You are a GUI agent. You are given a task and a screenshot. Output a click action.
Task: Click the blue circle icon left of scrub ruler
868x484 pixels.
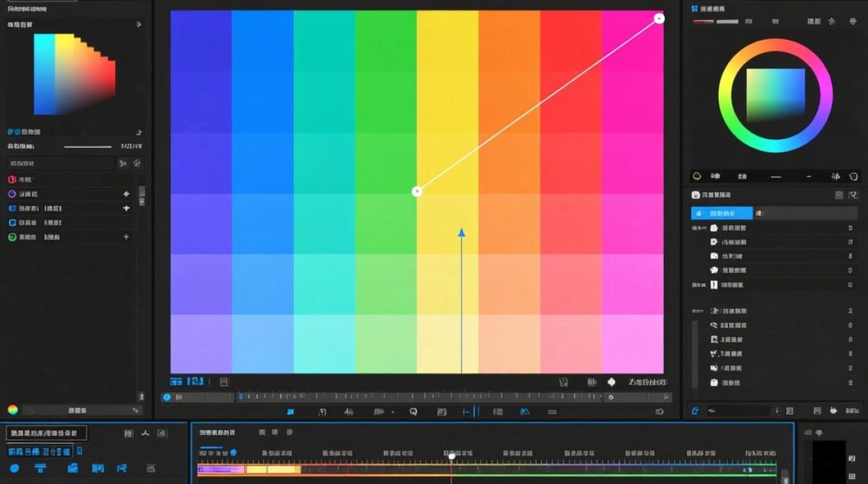point(167,397)
